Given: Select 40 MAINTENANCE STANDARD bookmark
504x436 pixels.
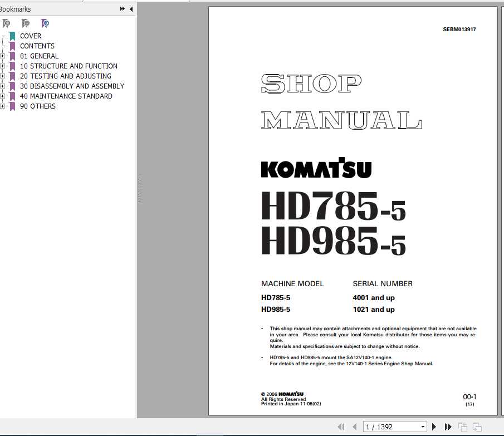Looking at the screenshot, I should point(66,96).
